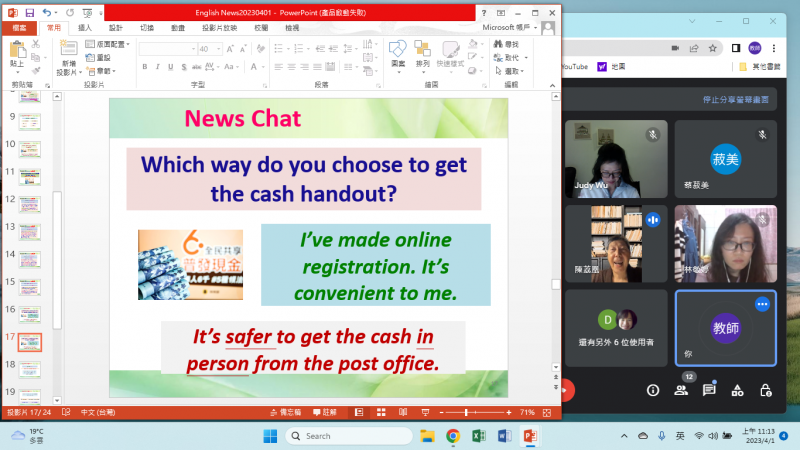Image resolution: width=800 pixels, height=450 pixels.
Task: Open the File tab
Action: pyautogui.click(x=19, y=28)
